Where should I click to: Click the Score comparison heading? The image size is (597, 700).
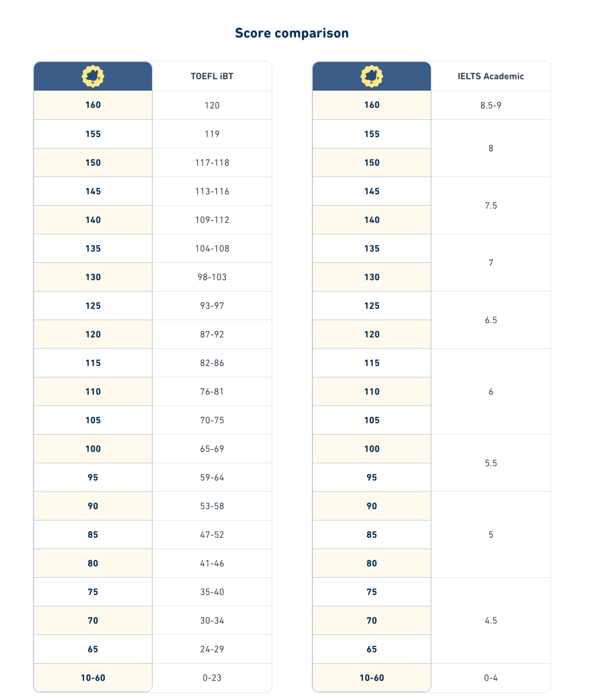point(292,33)
